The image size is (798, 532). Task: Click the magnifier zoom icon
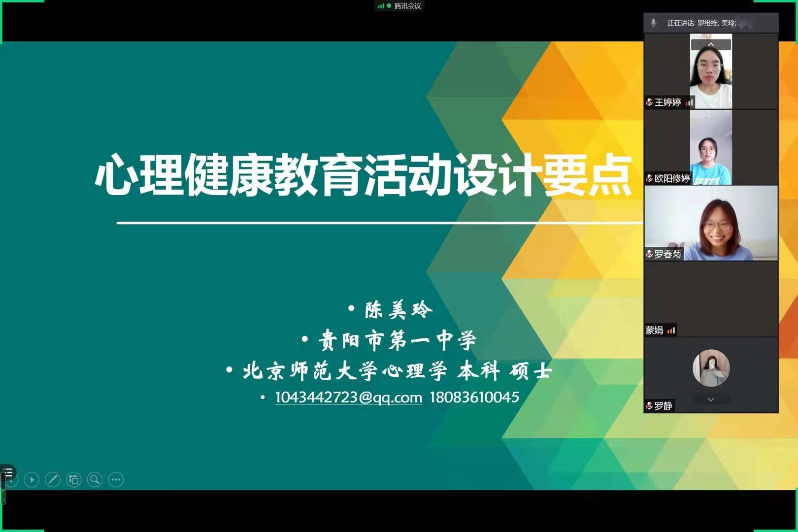(x=95, y=479)
